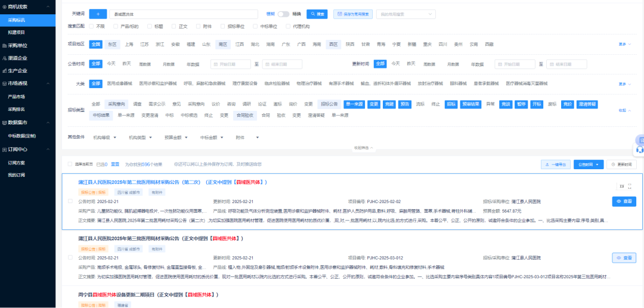The image size is (644, 308).
Task: Open the 我的常用搜索 dropdown
Action: pyautogui.click(x=406, y=14)
